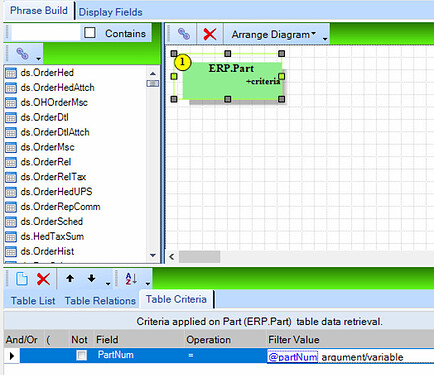
Task: Open overflow arrow after sort icon
Action: [x=148, y=284]
